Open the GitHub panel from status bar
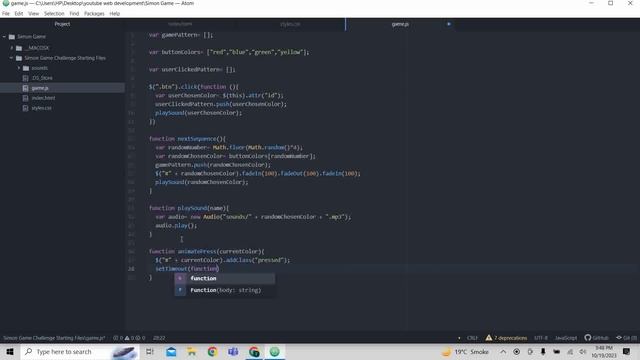 pyautogui.click(x=596, y=338)
